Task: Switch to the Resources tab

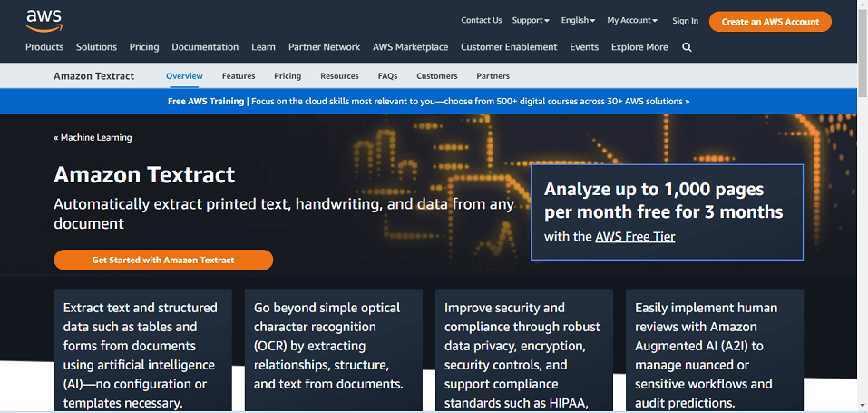Action: (x=339, y=76)
